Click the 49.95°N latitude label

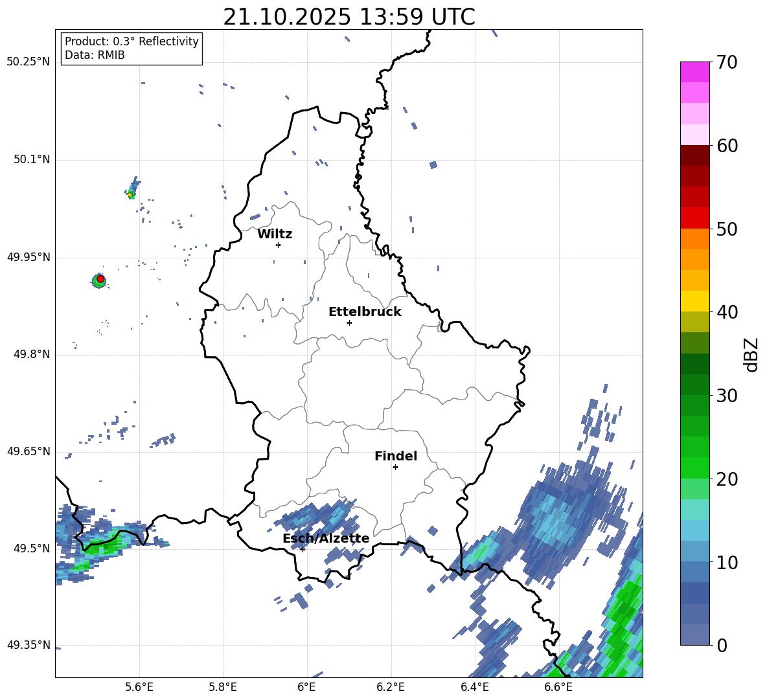point(29,257)
